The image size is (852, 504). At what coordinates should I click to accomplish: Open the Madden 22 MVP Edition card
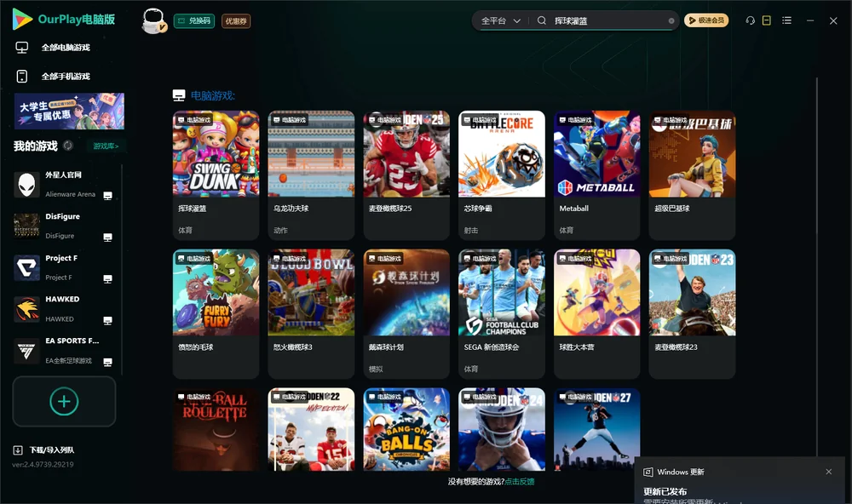click(311, 429)
